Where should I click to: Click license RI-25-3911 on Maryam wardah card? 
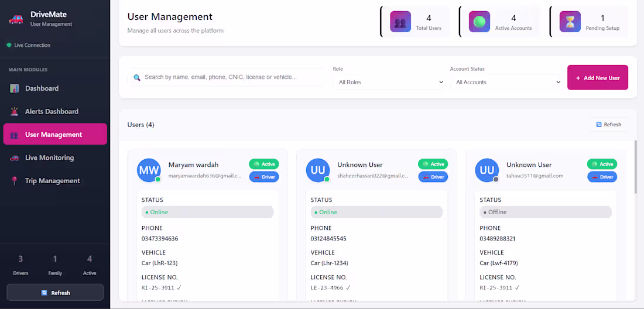click(x=158, y=288)
